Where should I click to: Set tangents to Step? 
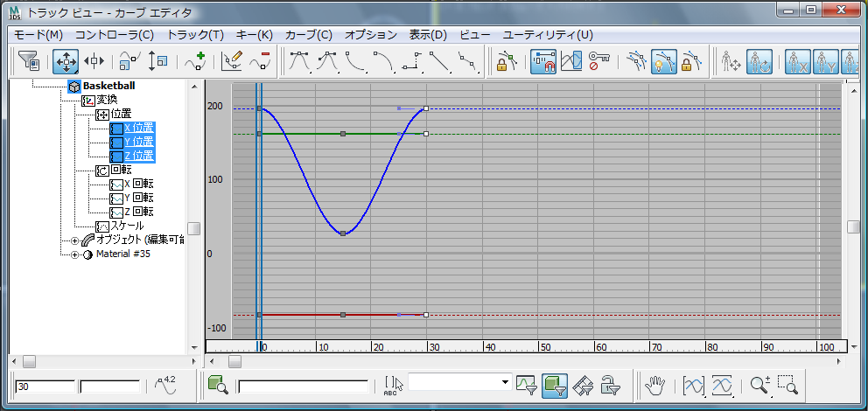coord(412,61)
